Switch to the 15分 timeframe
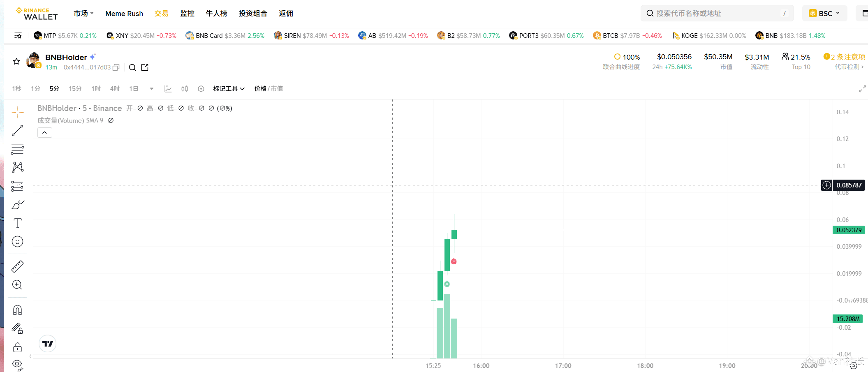This screenshot has height=372, width=868. [75, 89]
